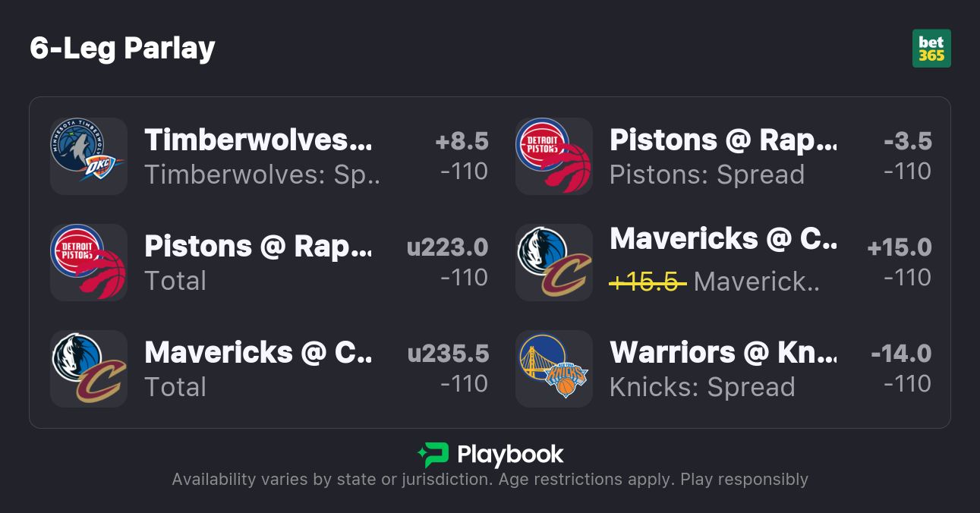The image size is (980, 513).
Task: Click the 6-Leg Parlay heading
Action: click(123, 49)
